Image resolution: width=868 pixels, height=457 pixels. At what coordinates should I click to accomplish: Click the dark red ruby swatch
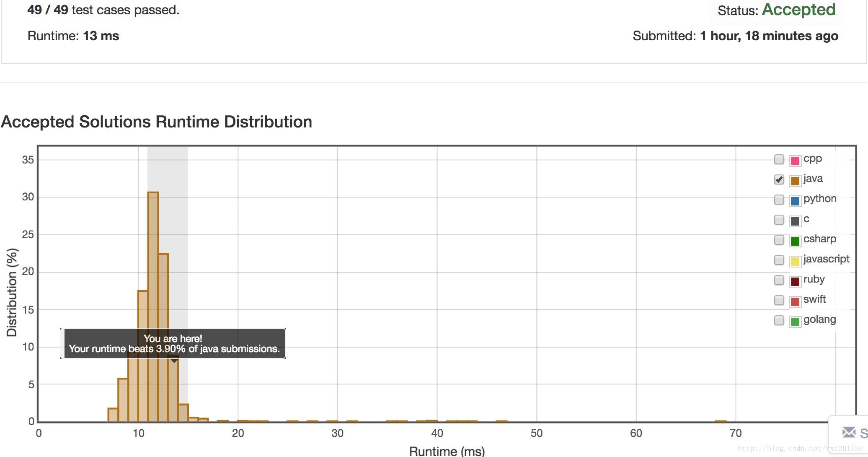(x=795, y=281)
